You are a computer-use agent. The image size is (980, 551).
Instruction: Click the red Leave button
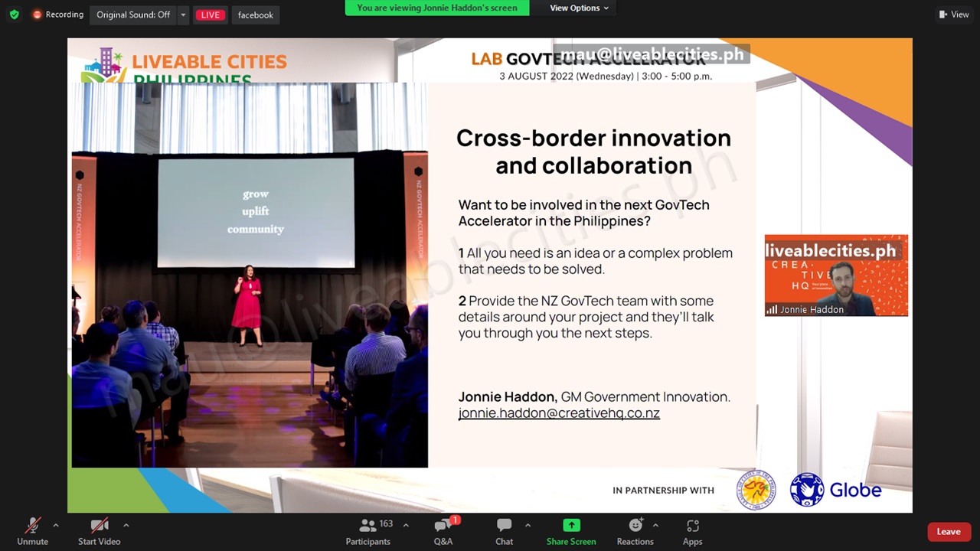point(949,532)
